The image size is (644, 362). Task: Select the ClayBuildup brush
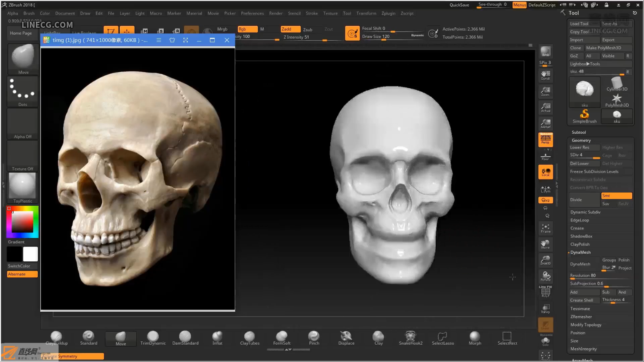56,338
